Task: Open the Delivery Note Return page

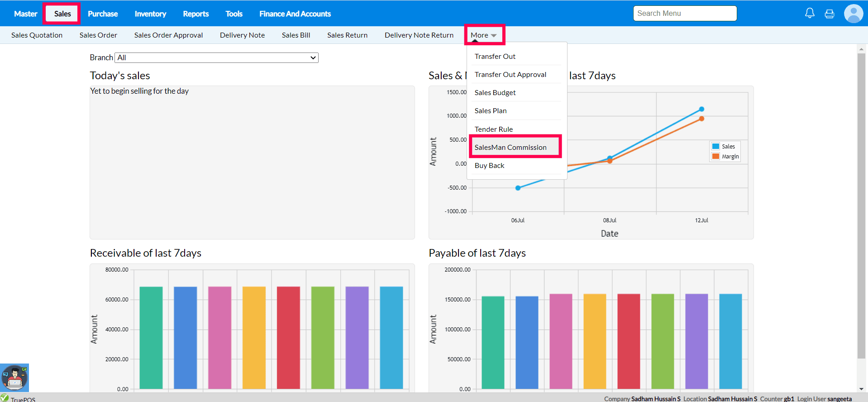Action: [x=419, y=35]
